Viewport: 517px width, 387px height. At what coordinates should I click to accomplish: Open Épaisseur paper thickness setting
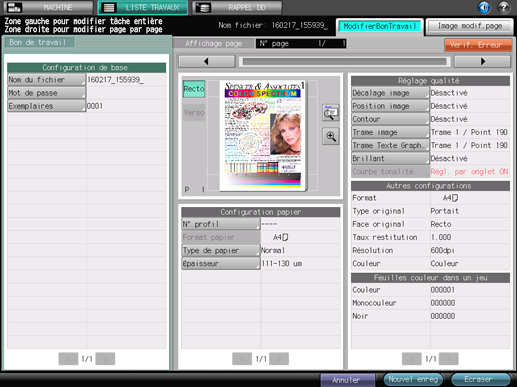tap(221, 263)
